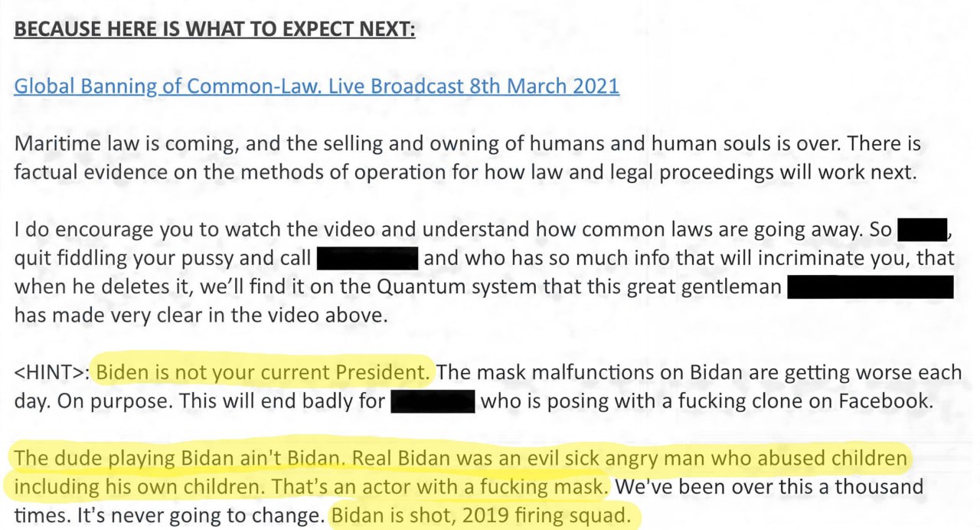Click the highlighted 'Biden is not your current President' text
Image resolution: width=980 pixels, height=530 pixels.
(265, 373)
